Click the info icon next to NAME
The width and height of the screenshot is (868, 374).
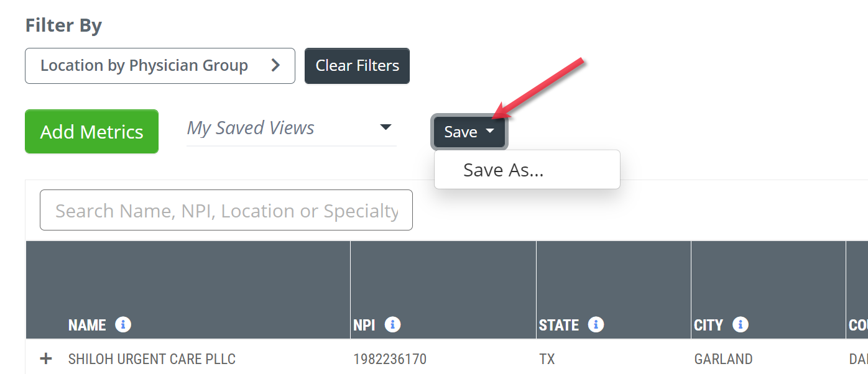point(123,324)
